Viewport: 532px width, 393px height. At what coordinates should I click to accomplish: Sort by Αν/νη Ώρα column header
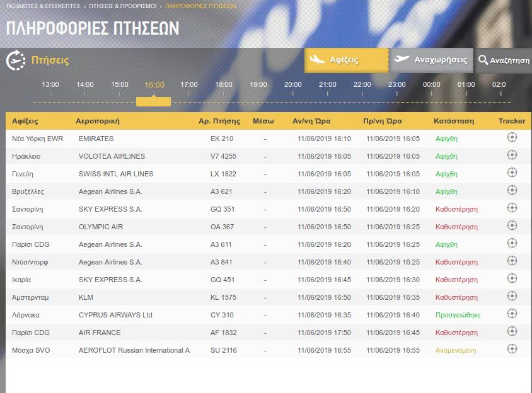pos(311,121)
